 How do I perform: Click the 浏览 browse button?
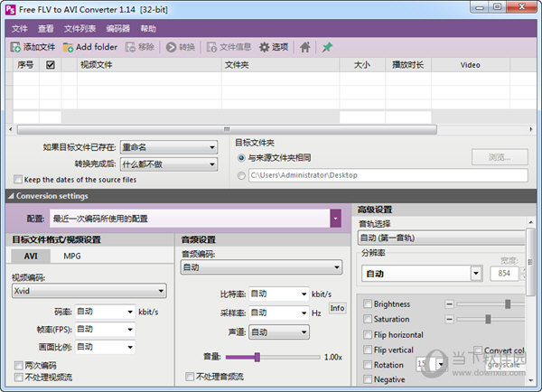point(500,157)
